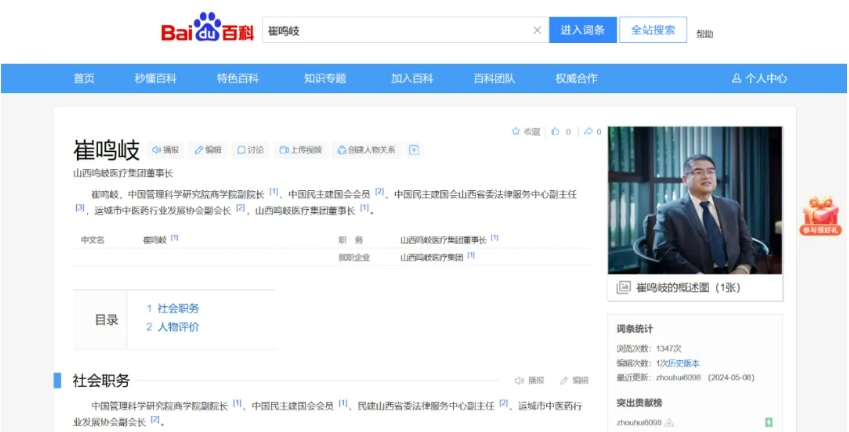Jump to 1 社会职务 in the 目录
849x432 pixels.
click(x=173, y=308)
